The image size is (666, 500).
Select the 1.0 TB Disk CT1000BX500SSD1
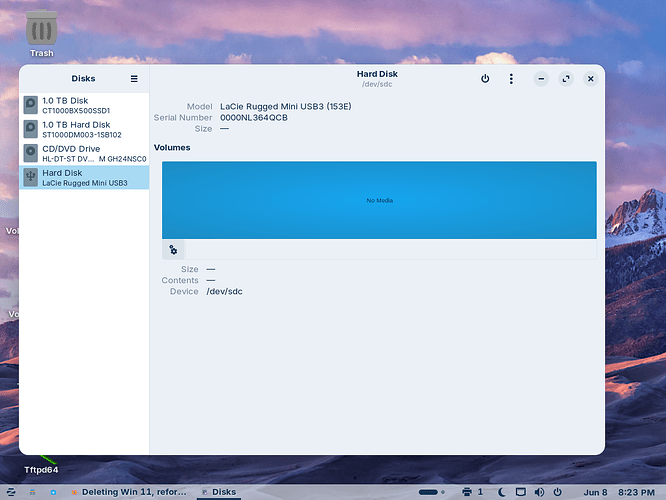(x=84, y=105)
